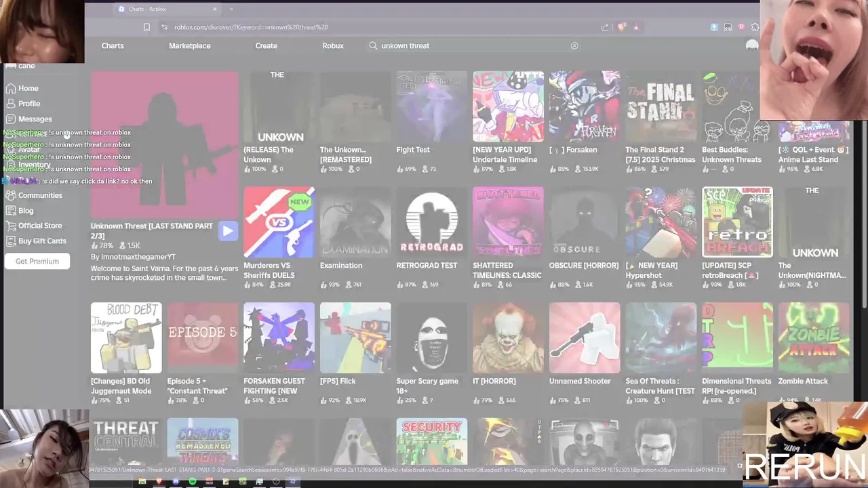This screenshot has height=488, width=868.
Task: Open the "Examination" game tile
Action: pyautogui.click(x=355, y=237)
